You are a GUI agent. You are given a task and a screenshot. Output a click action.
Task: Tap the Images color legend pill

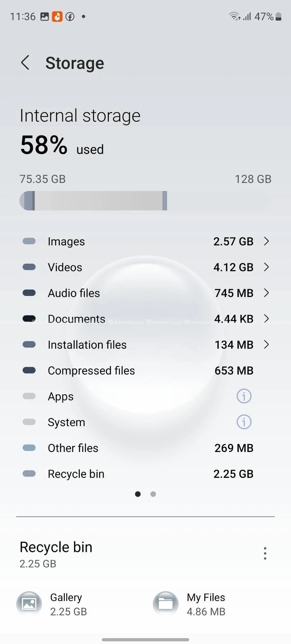coord(29,241)
